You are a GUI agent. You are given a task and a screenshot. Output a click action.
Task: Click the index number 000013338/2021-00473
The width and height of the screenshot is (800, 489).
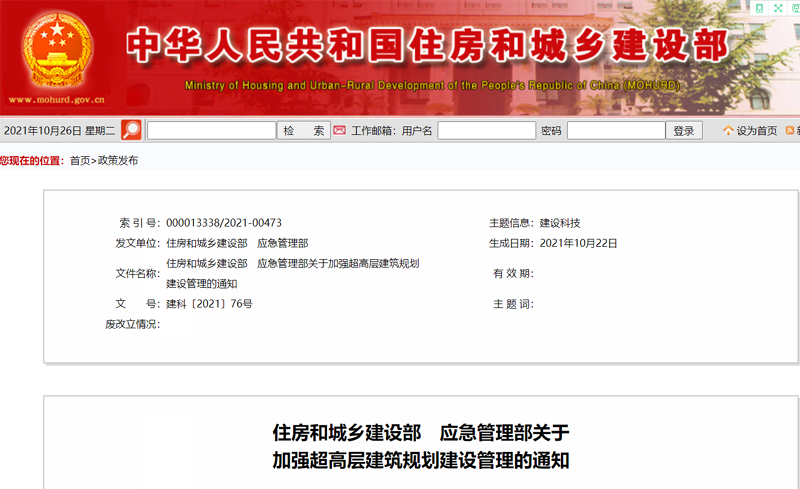pos(223,223)
